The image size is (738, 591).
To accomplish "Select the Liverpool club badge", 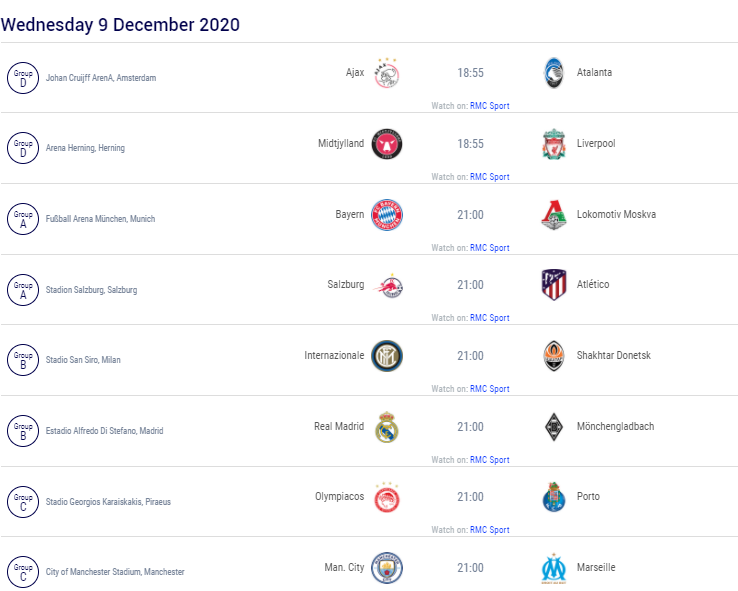I will [554, 144].
